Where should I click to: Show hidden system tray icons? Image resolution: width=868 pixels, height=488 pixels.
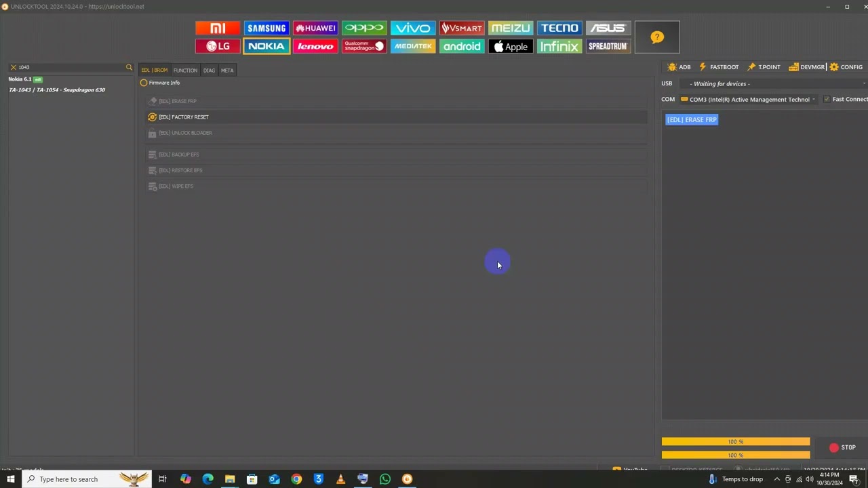point(776,479)
